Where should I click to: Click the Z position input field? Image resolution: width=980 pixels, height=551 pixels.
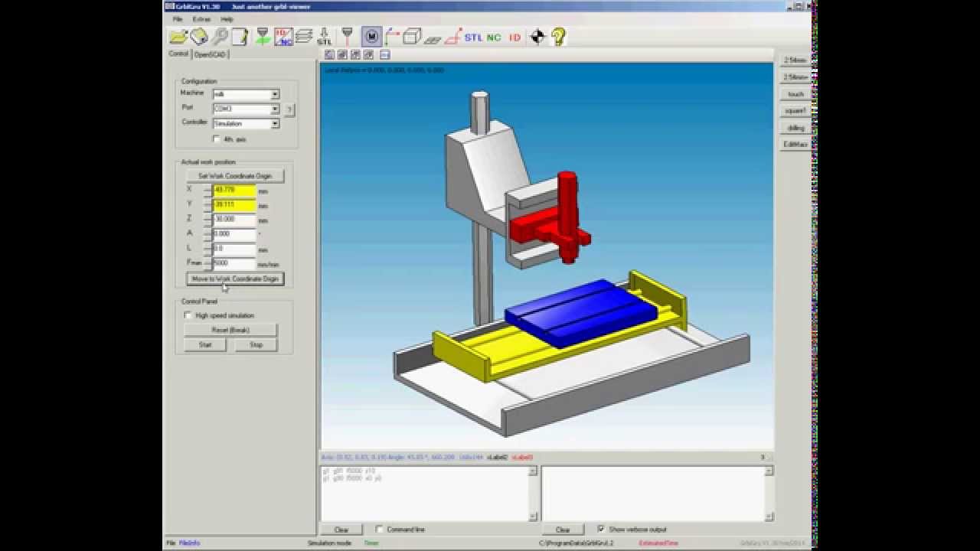234,220
